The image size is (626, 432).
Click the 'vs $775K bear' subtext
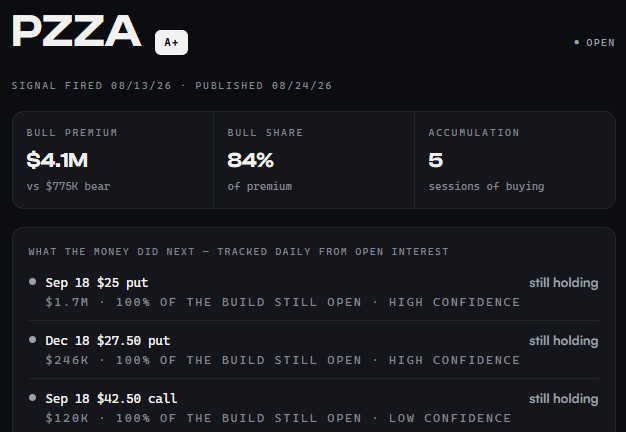68,186
